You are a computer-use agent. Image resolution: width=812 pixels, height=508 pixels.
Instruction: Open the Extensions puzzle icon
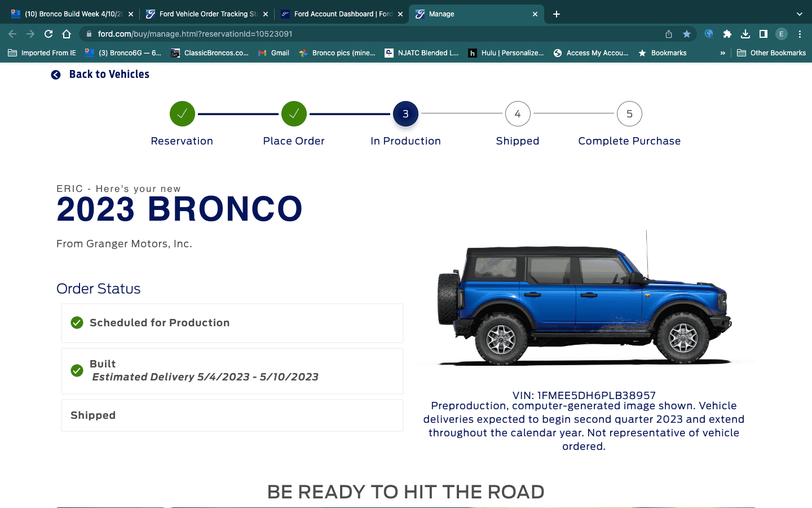pos(727,34)
